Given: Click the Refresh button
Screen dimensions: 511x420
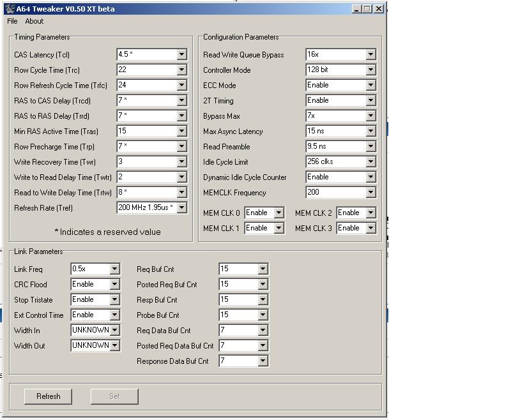Looking at the screenshot, I should [49, 396].
